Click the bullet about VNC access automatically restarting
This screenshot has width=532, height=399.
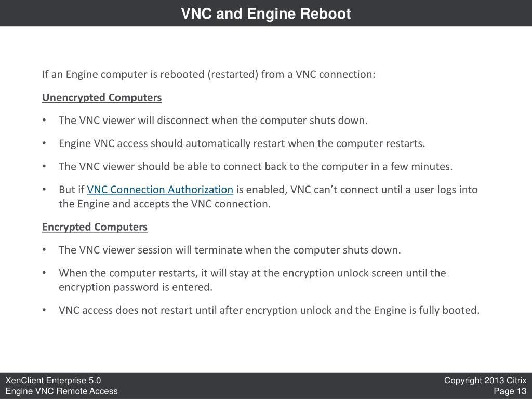click(242, 143)
